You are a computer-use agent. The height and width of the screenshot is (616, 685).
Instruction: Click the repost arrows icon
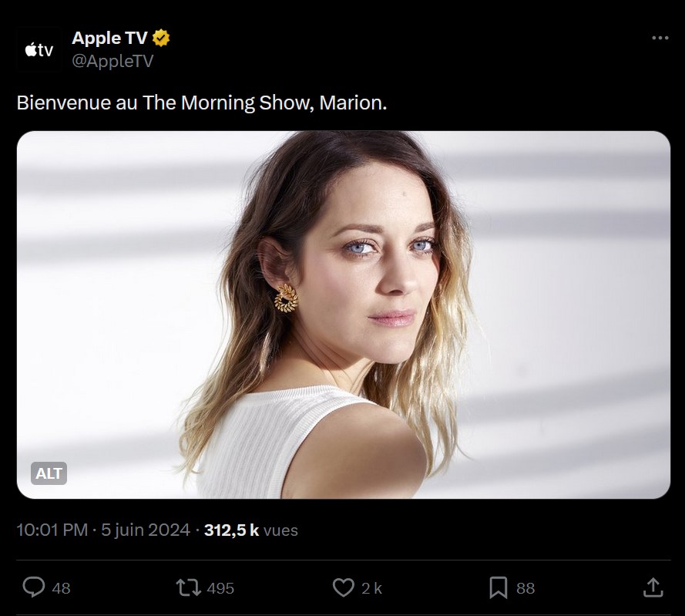[187, 588]
